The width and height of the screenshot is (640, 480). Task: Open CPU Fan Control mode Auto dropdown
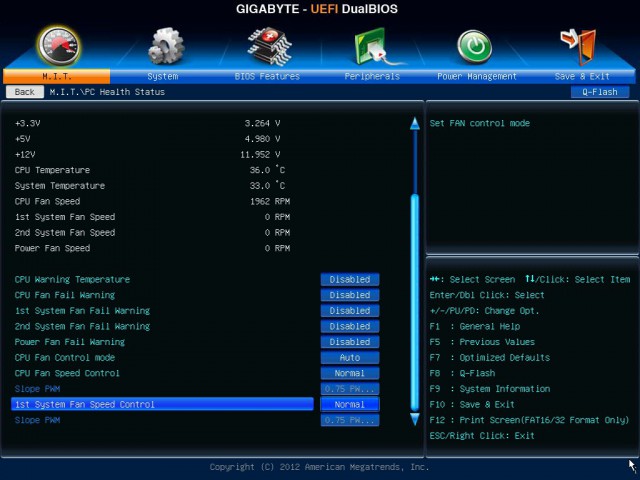click(x=349, y=358)
